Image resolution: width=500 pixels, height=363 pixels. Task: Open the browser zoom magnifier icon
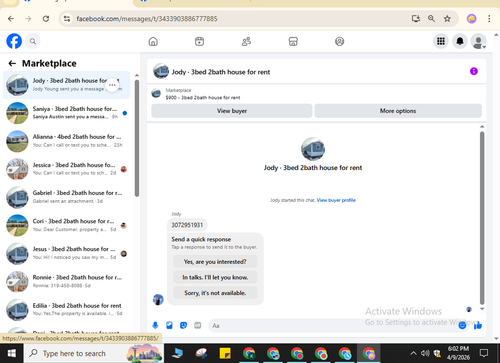tap(431, 19)
